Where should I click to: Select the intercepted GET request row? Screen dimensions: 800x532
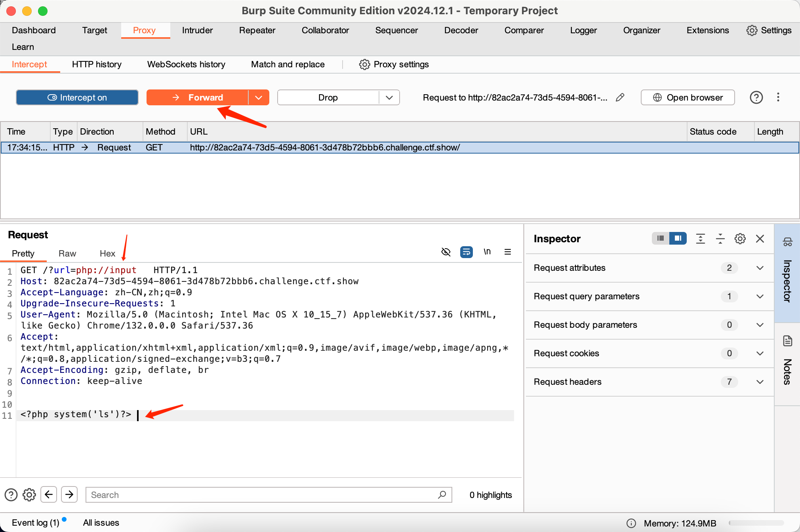click(400, 148)
